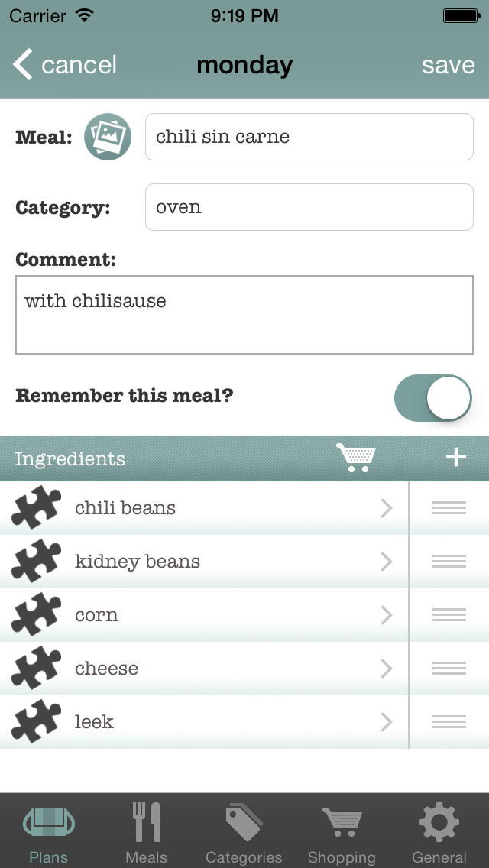Switch to the Meals tab
This screenshot has width=489, height=868.
(x=146, y=832)
